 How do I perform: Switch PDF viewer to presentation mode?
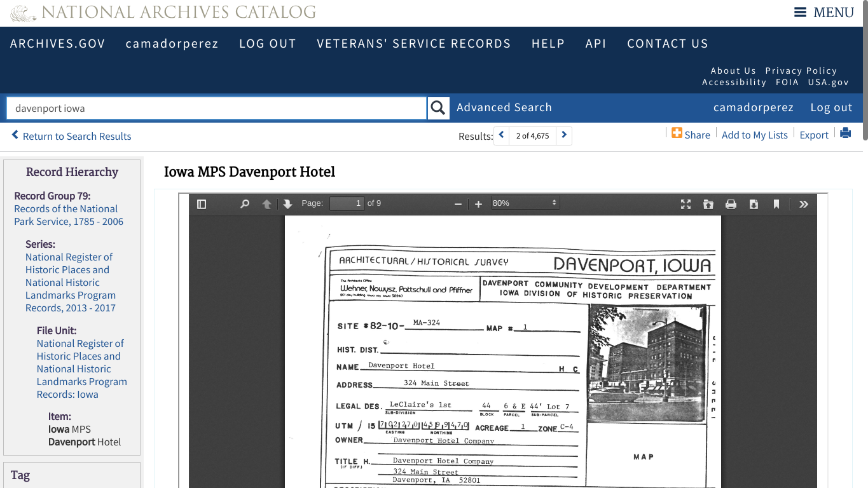tap(685, 204)
